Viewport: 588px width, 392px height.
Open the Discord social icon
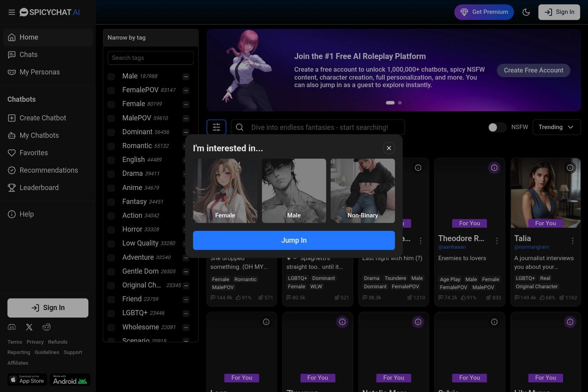[12, 327]
